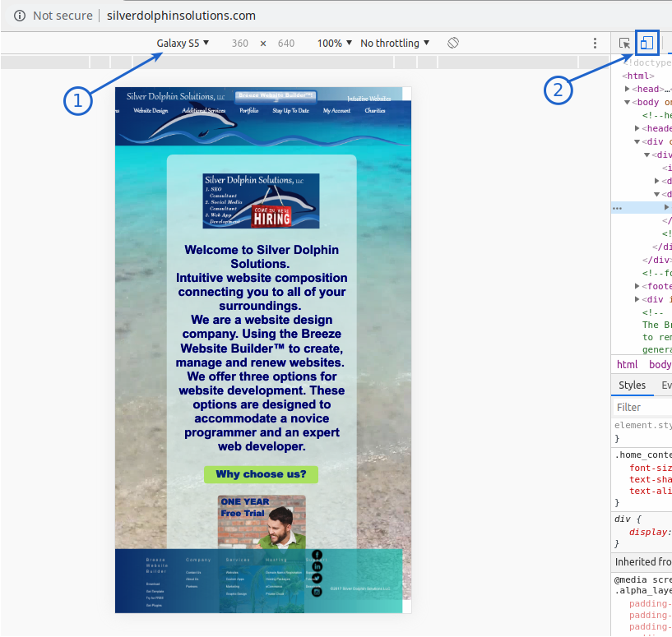Open the Website Design nav link
Screen dimensions: 672x637
(x=151, y=110)
